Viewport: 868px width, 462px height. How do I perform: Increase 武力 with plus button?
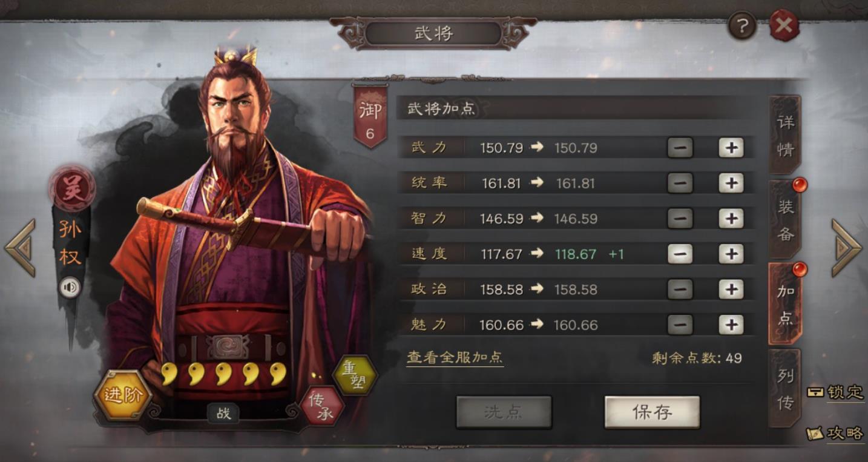[x=731, y=148]
